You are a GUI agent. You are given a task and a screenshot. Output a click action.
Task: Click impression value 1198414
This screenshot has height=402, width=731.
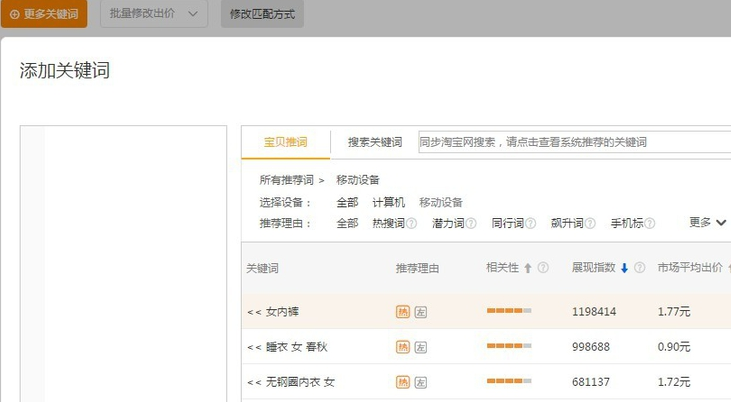(594, 312)
